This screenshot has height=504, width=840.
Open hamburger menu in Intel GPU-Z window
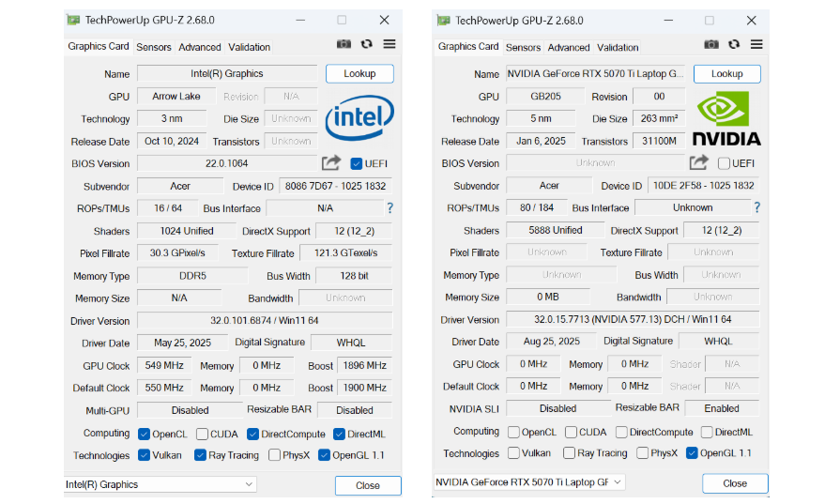[389, 44]
